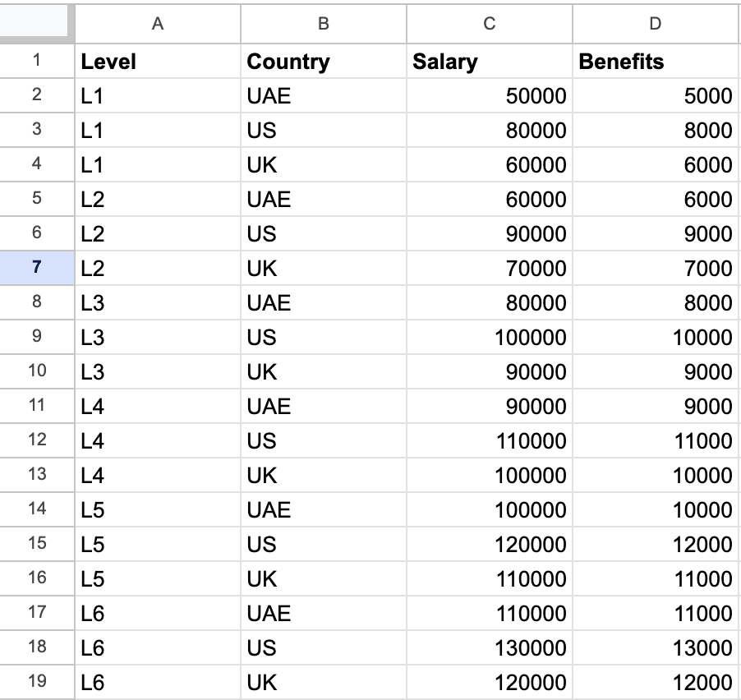Click the UK cell in row 7
741x700 pixels.
pyautogui.click(x=324, y=269)
